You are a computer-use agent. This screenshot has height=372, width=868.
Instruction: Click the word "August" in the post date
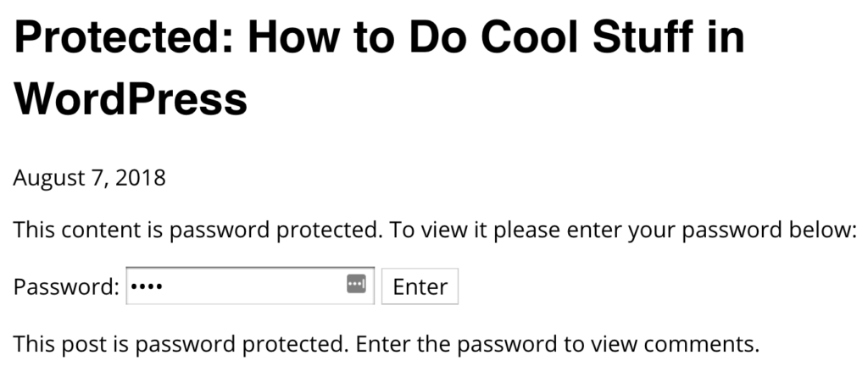[x=47, y=178]
